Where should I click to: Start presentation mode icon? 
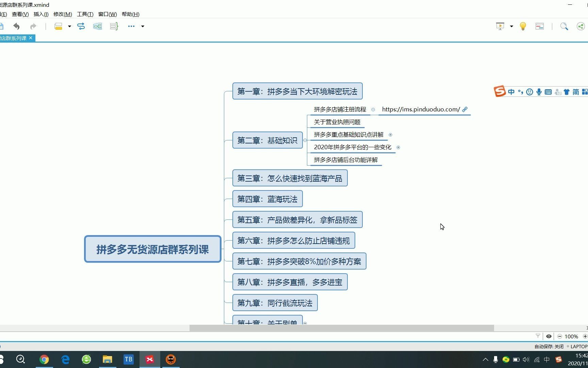(500, 26)
